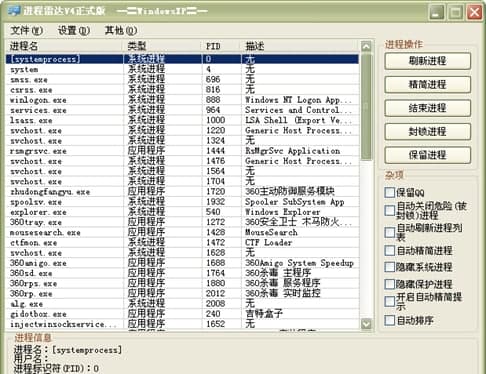Screen dimensions: 486x374
Task: Select the injectwinsockservice row
Action: tap(183, 324)
